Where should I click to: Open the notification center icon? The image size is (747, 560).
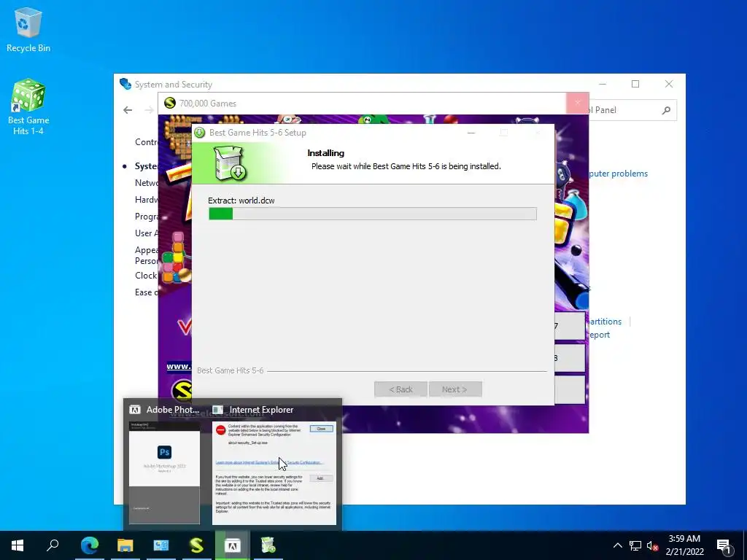724,545
